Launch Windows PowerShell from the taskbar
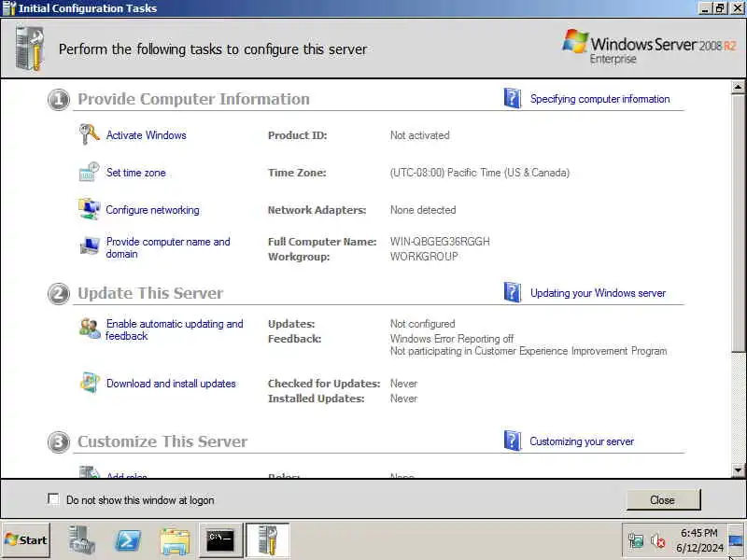This screenshot has height=560, width=747. (128, 540)
